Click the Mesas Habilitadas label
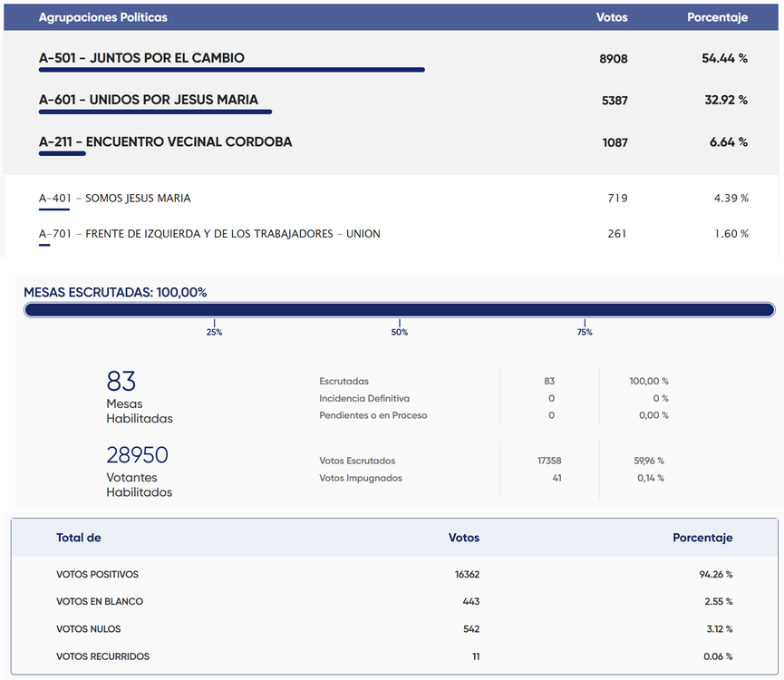This screenshot has height=680, width=784. (139, 412)
